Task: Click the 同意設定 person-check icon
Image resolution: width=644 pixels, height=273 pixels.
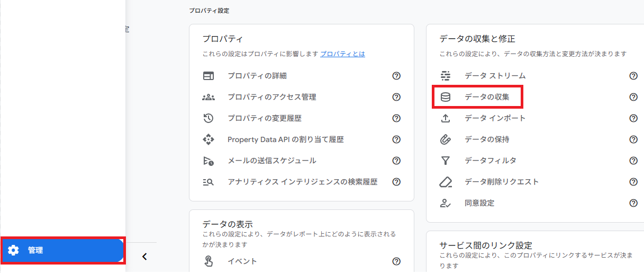Action: (446, 203)
